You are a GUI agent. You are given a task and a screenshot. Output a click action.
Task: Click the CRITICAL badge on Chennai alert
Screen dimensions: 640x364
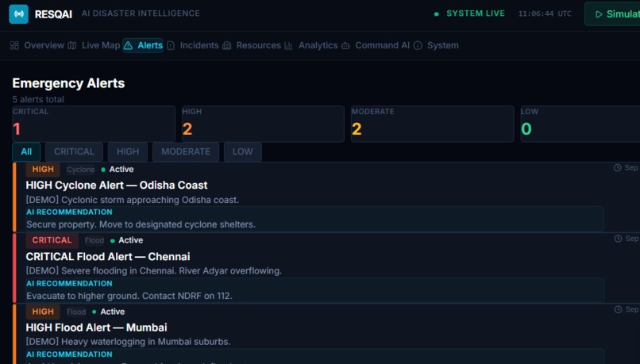[x=52, y=240]
